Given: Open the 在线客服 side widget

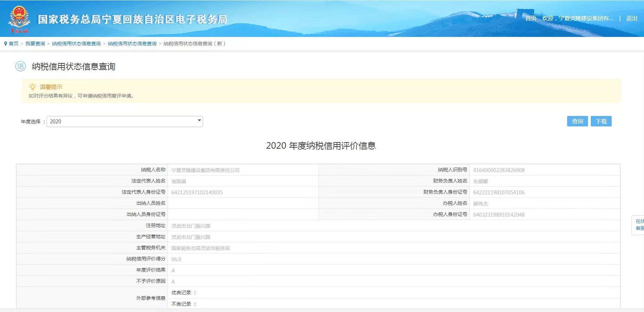Looking at the screenshot, I should (639, 225).
